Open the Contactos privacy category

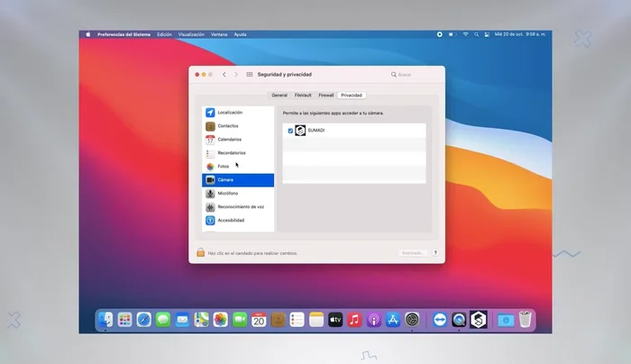click(x=227, y=126)
